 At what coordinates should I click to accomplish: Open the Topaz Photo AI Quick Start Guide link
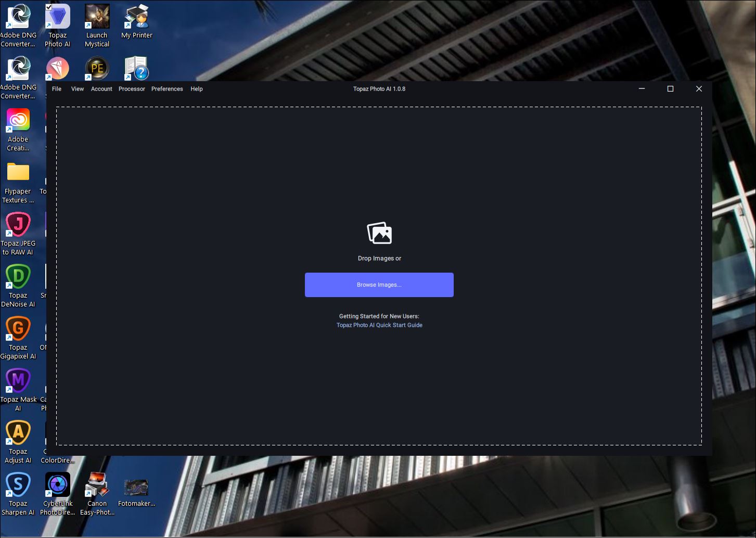coord(379,325)
